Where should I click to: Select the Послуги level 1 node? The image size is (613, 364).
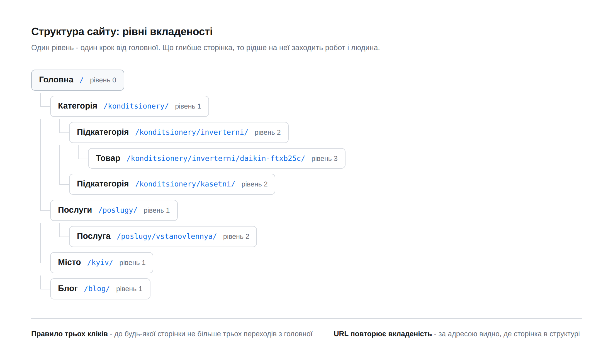114,210
